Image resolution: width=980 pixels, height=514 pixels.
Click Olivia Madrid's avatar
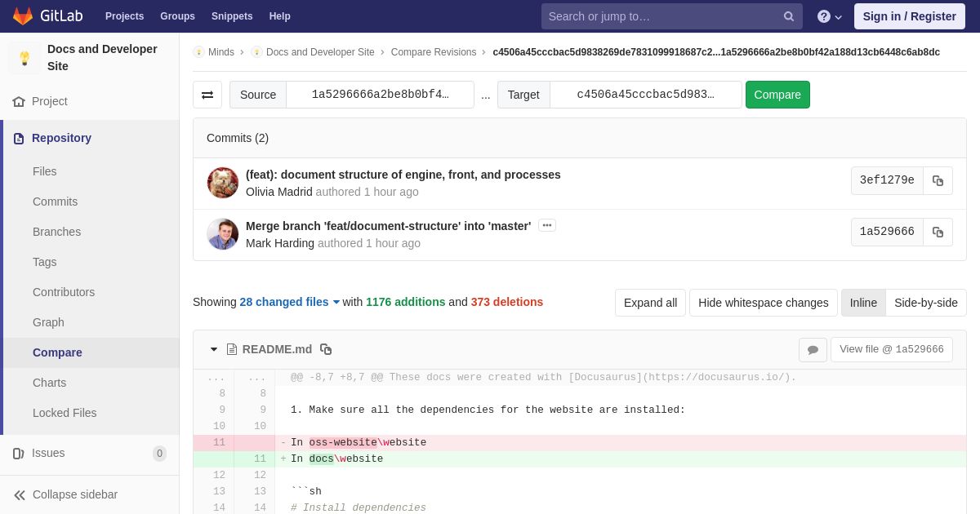coord(223,183)
